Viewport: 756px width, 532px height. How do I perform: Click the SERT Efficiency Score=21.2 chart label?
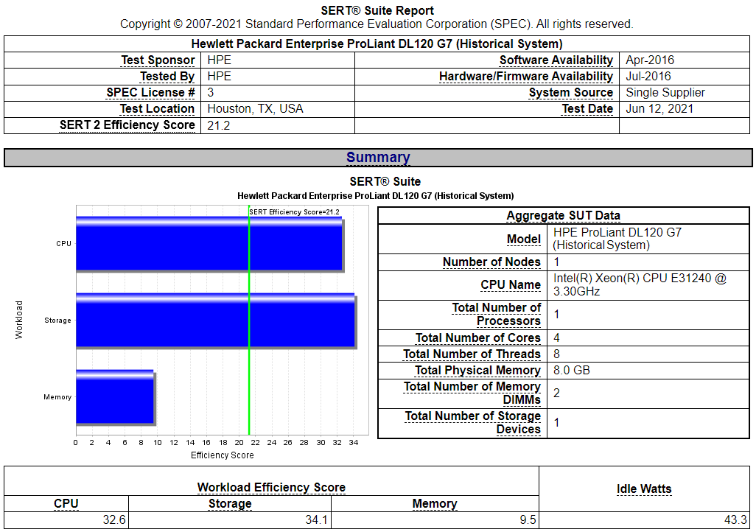click(x=295, y=211)
